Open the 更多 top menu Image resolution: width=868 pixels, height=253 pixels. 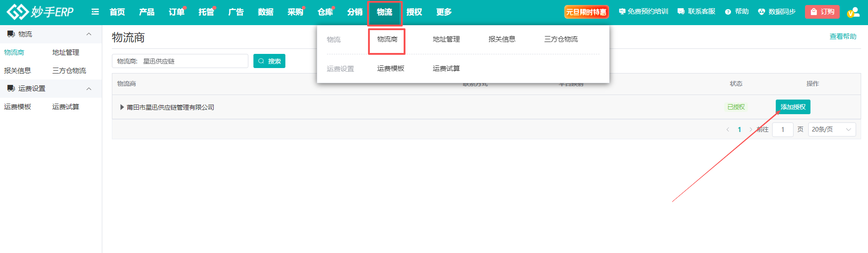[444, 12]
